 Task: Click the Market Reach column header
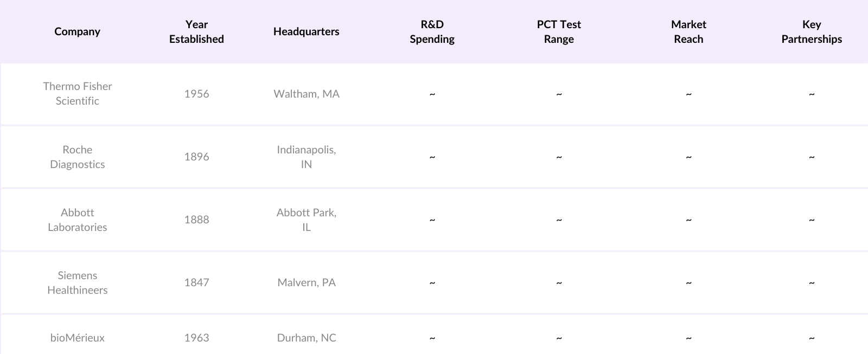pos(688,31)
